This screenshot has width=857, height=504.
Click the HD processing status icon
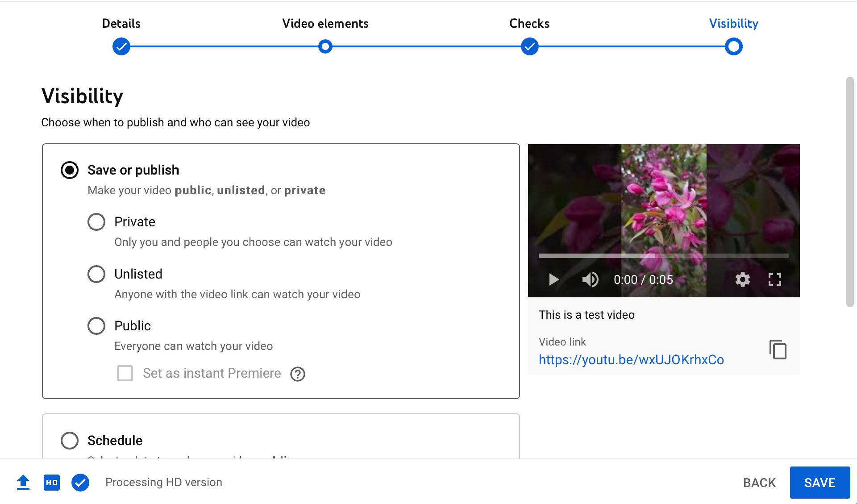[52, 483]
